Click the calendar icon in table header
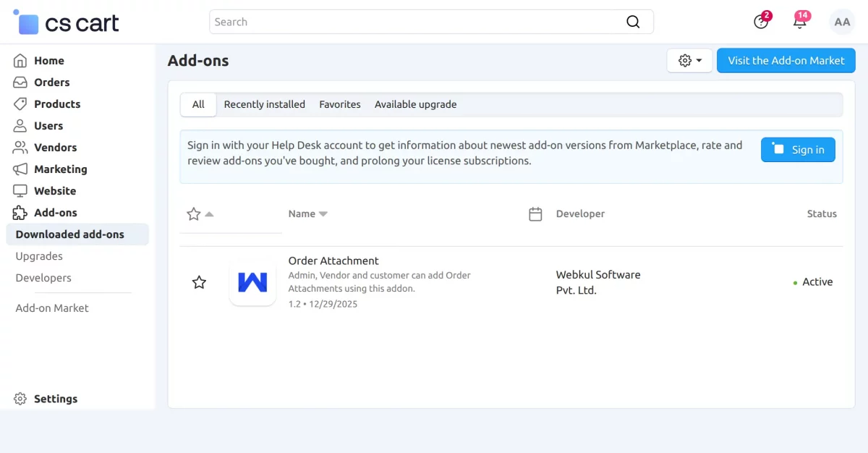868x453 pixels. click(535, 214)
